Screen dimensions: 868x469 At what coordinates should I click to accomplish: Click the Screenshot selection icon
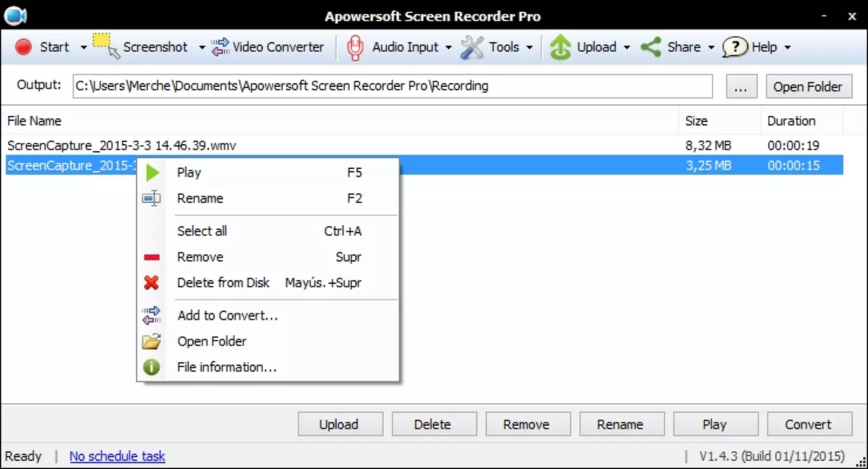106,46
